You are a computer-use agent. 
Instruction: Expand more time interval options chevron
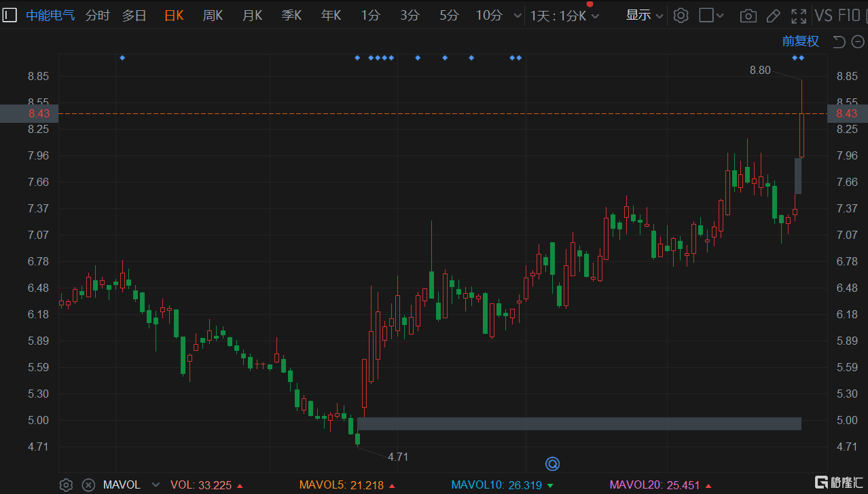click(518, 16)
